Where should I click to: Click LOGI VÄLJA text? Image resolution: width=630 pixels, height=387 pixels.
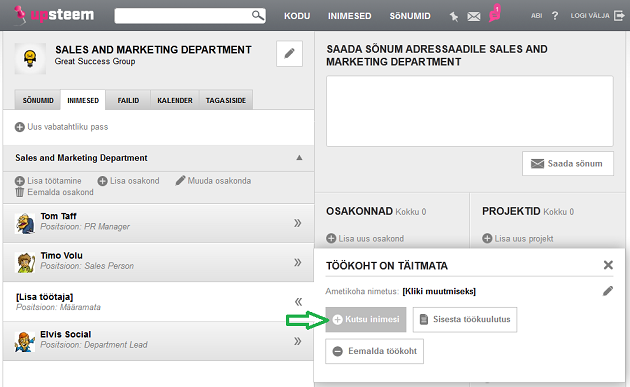pos(590,16)
